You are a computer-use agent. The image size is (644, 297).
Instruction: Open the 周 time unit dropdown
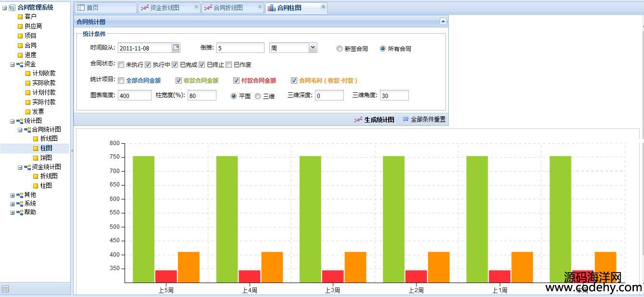313,47
